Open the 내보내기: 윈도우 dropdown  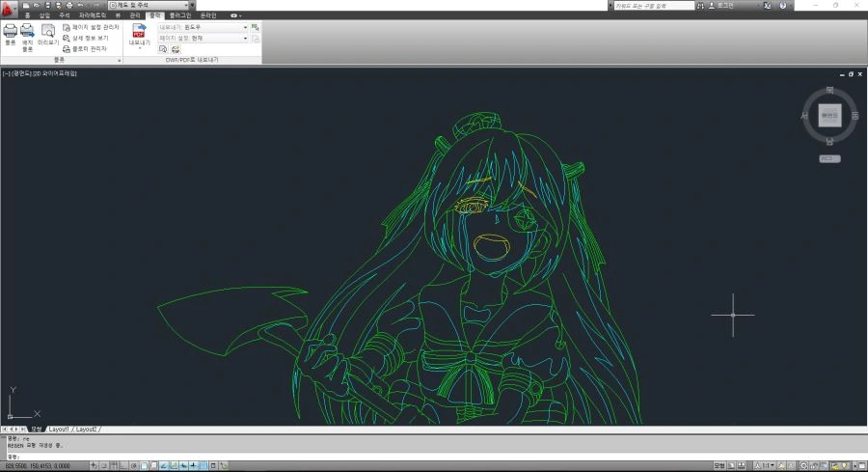pos(203,27)
